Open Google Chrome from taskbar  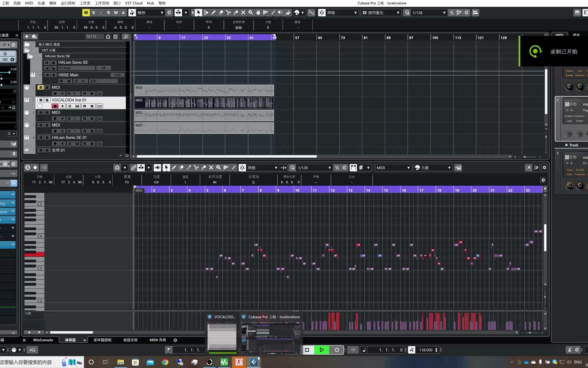(165, 362)
